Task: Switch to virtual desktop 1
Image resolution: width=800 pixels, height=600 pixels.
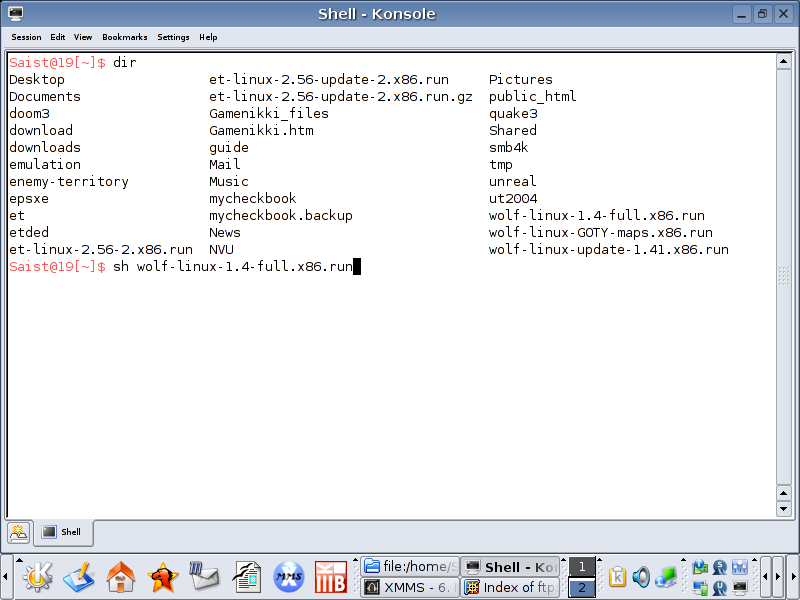Action: click(581, 567)
